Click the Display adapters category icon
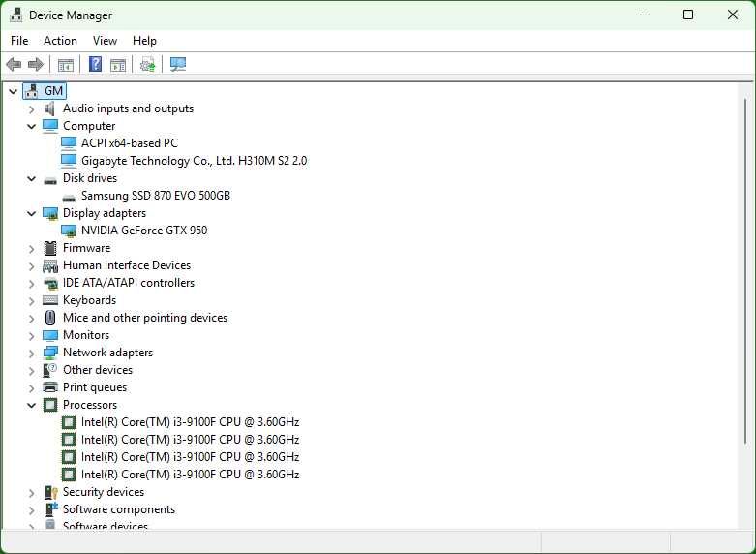 (50, 213)
